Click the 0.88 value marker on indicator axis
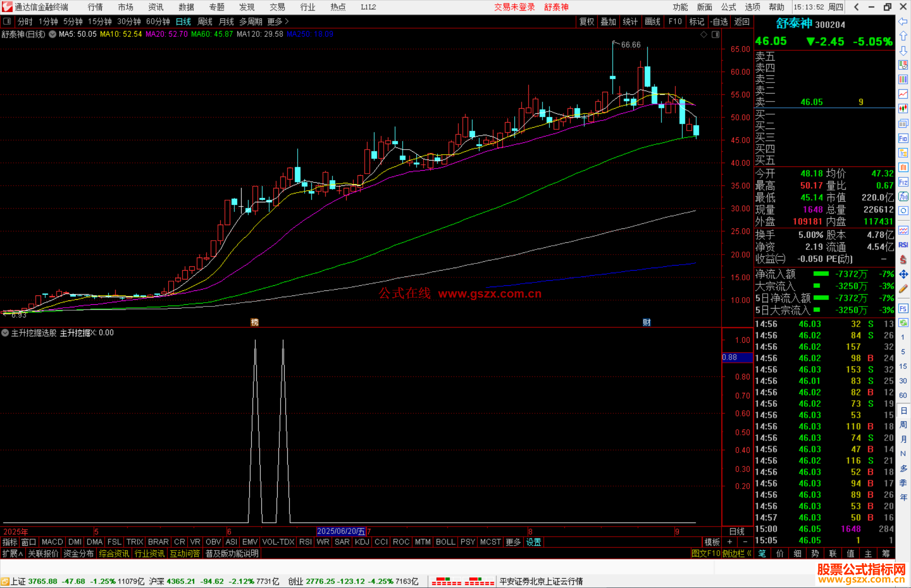The image size is (911, 588). tap(737, 357)
